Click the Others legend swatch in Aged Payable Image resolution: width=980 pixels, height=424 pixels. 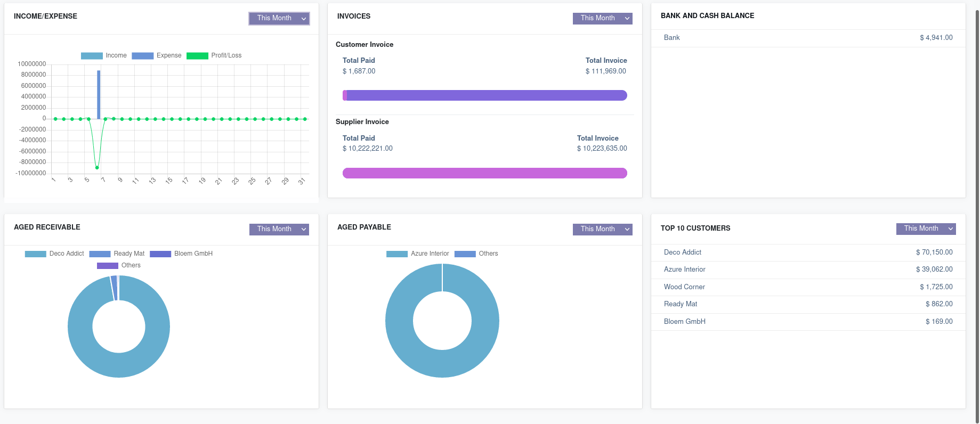point(465,254)
